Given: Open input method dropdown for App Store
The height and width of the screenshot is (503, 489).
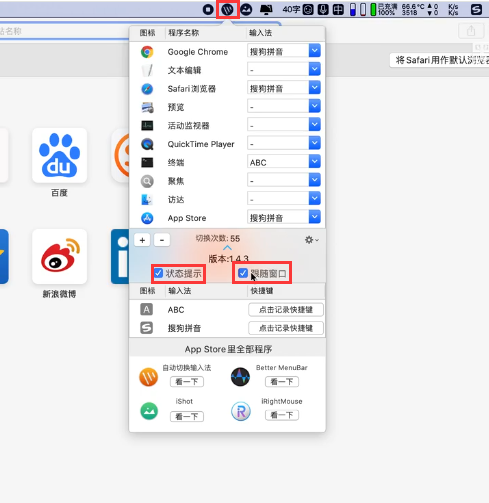Looking at the screenshot, I should [314, 217].
